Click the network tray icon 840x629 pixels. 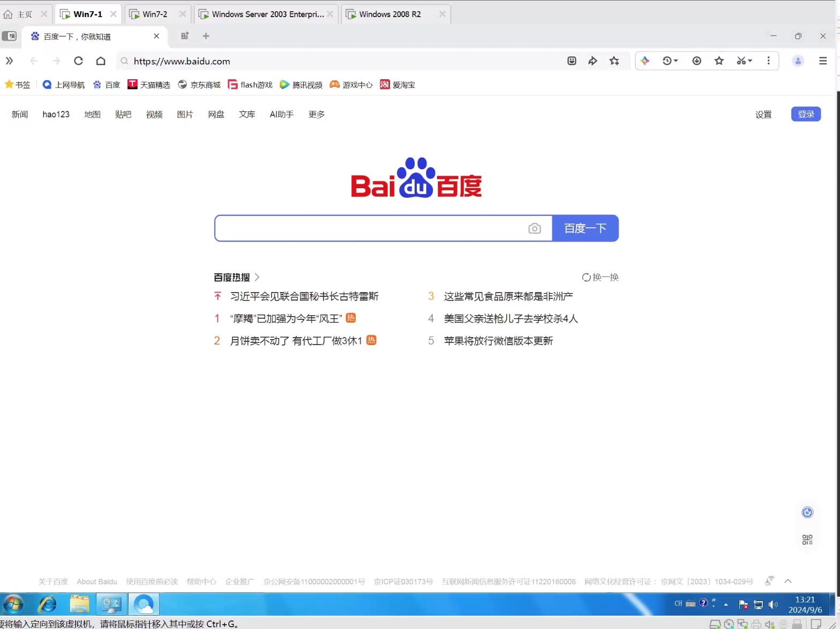758,605
